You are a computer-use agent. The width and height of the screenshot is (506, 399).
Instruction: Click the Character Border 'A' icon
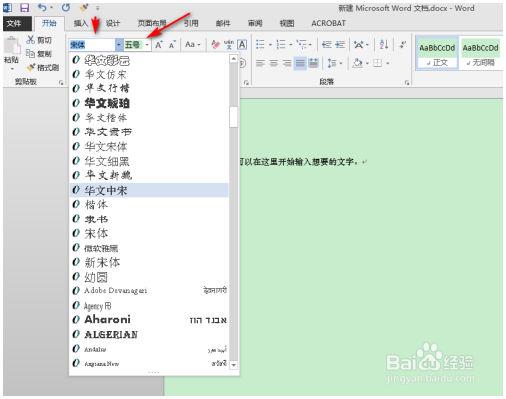(x=242, y=44)
